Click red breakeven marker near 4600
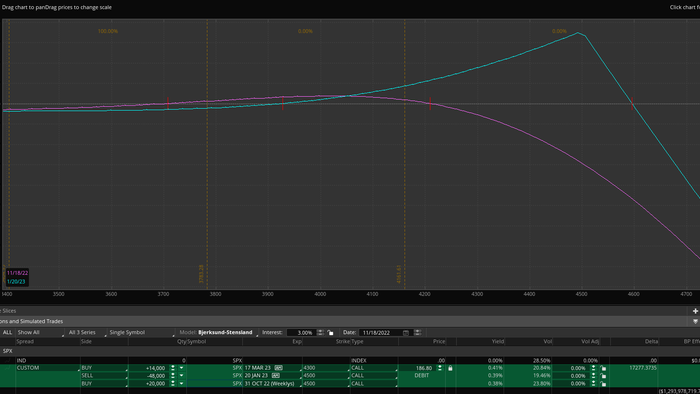 632,104
